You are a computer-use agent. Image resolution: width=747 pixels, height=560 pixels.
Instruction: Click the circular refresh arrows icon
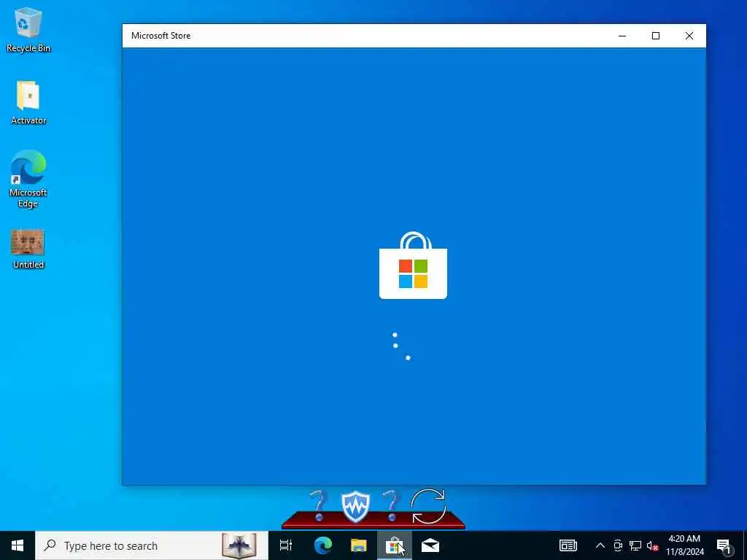428,506
